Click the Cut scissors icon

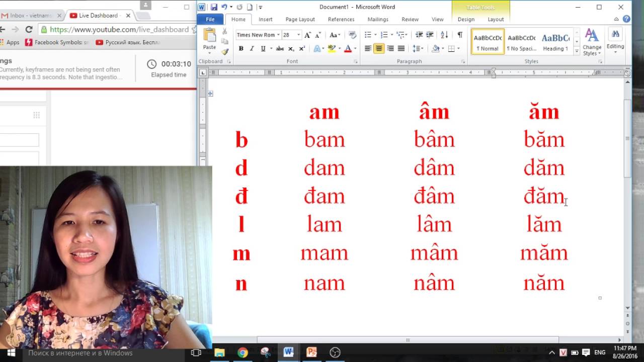[x=224, y=32]
